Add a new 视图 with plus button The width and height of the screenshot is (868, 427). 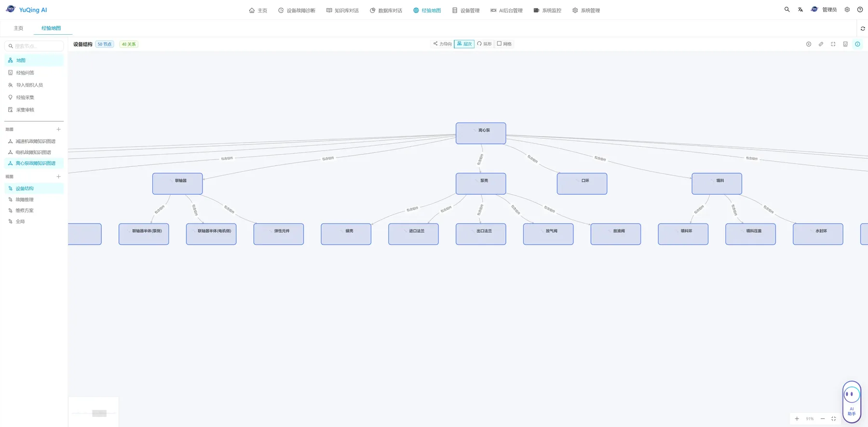tap(58, 176)
